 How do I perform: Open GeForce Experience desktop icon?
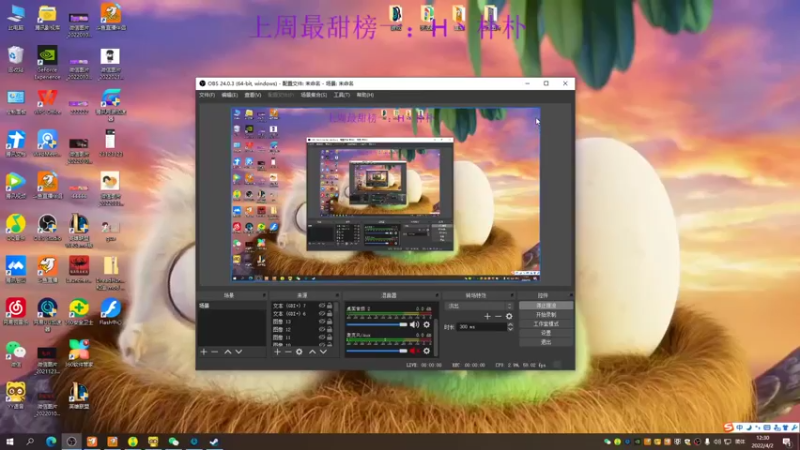(47, 63)
